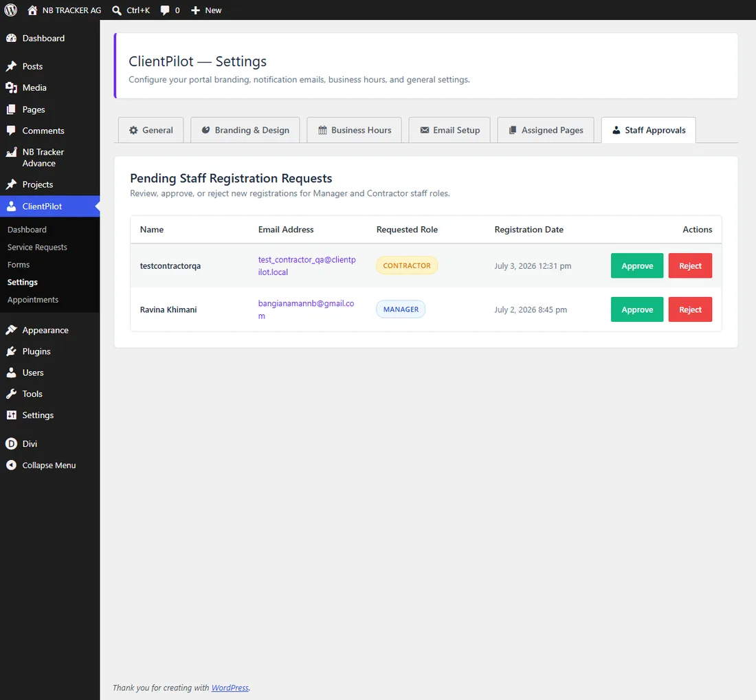Open the Branding & Design tab

pyautogui.click(x=245, y=130)
